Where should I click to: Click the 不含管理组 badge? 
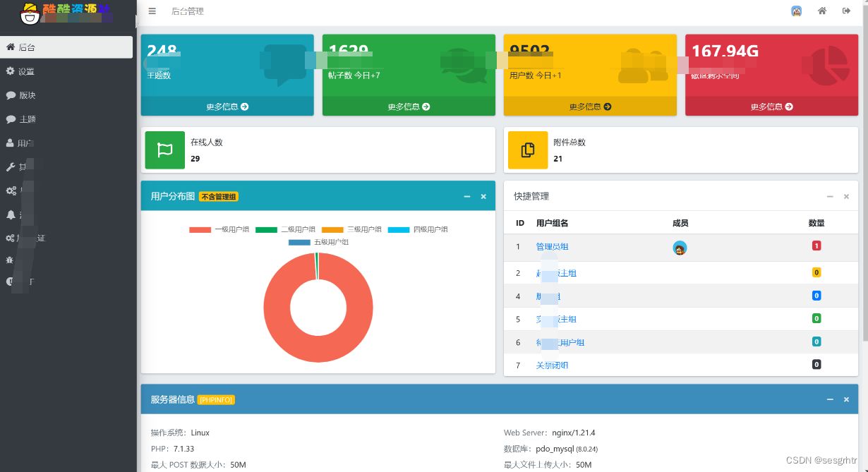pos(219,197)
